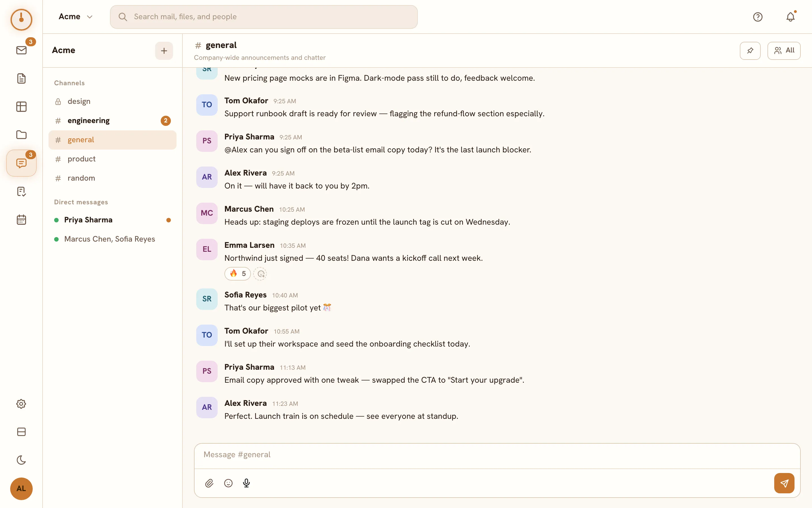
Task: Click the general channel title in header
Action: point(221,45)
